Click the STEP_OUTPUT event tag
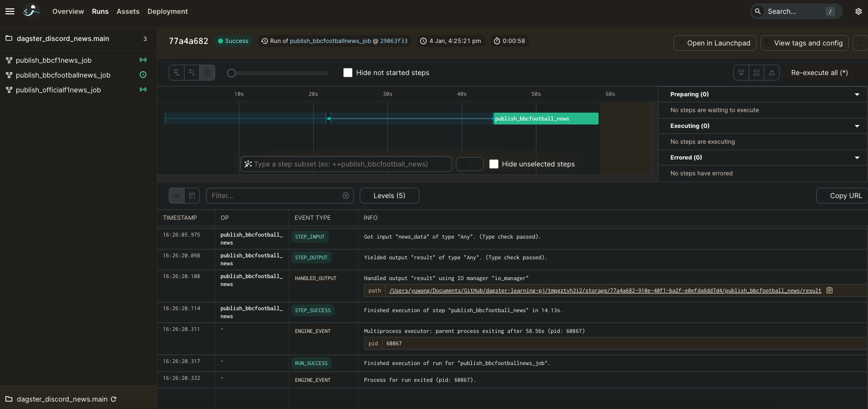This screenshot has height=409, width=868. pos(311,257)
